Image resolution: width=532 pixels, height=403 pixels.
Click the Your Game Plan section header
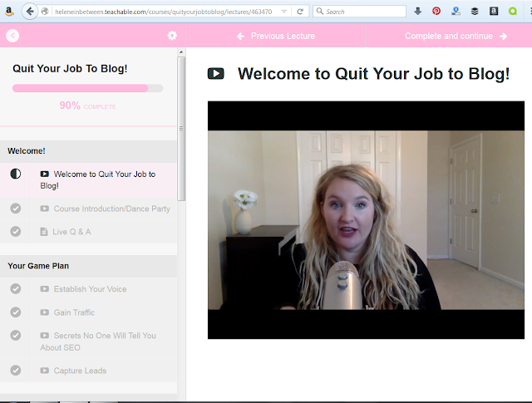pos(88,266)
